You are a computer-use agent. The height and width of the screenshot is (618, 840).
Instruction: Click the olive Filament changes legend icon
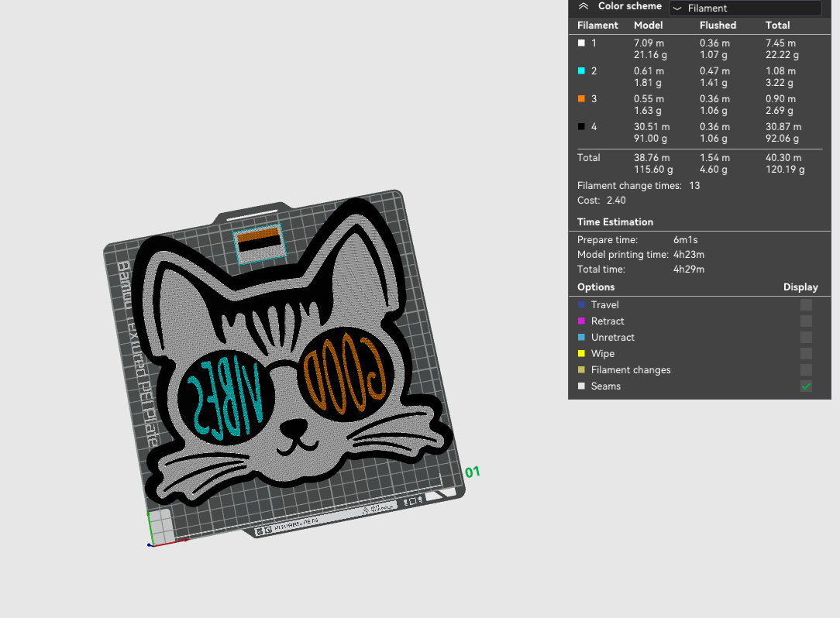pyautogui.click(x=582, y=369)
